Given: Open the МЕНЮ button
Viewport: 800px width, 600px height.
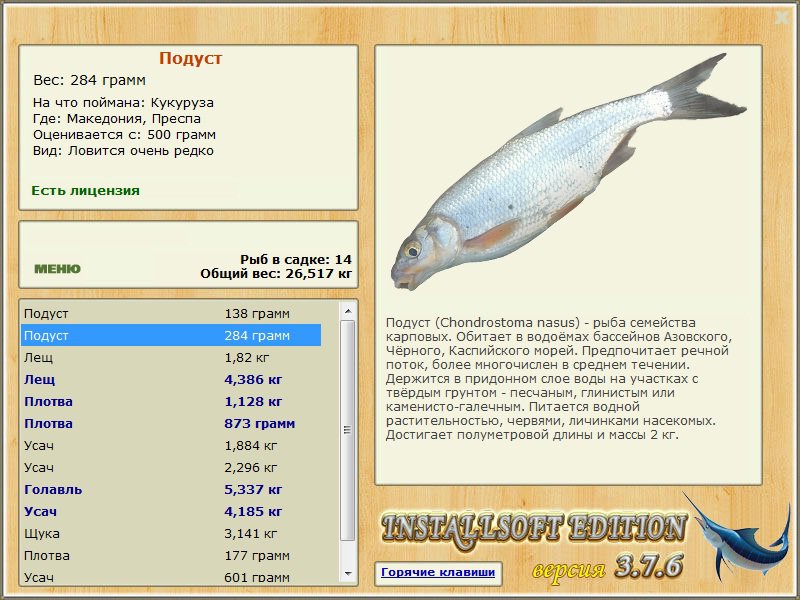Looking at the screenshot, I should tap(57, 269).
